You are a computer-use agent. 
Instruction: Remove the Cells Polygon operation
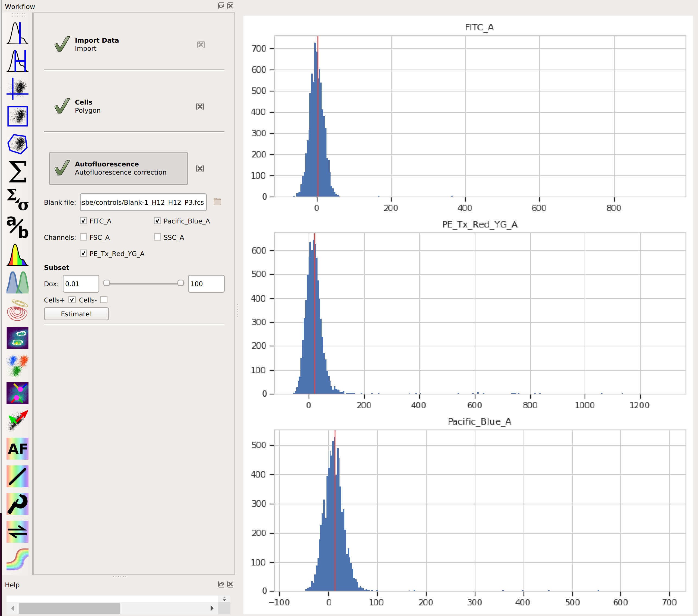click(200, 107)
